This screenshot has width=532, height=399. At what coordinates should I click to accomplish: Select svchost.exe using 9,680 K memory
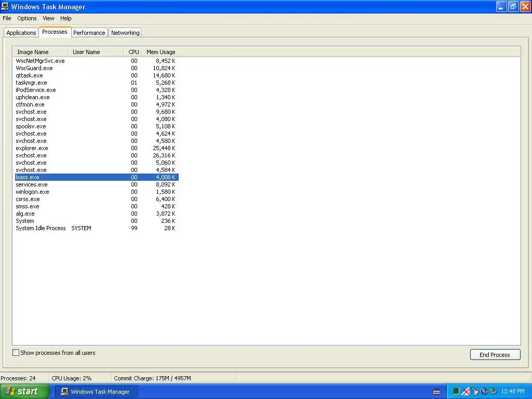pyautogui.click(x=96, y=112)
